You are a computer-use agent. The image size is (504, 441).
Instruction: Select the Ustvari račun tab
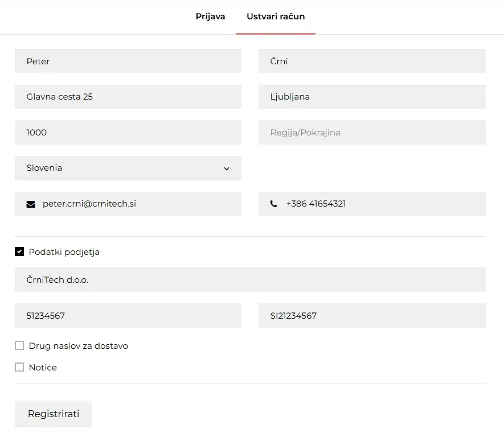coord(276,17)
